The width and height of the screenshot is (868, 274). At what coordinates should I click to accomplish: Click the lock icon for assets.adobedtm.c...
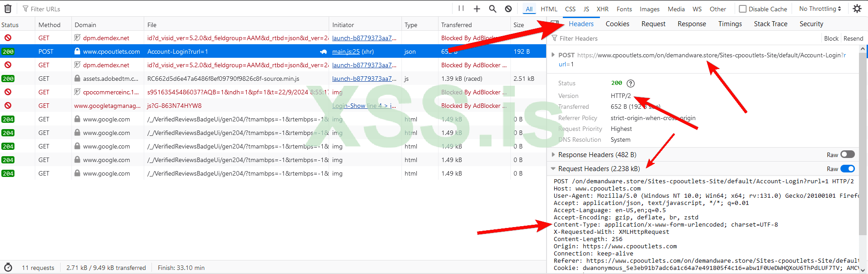77,79
